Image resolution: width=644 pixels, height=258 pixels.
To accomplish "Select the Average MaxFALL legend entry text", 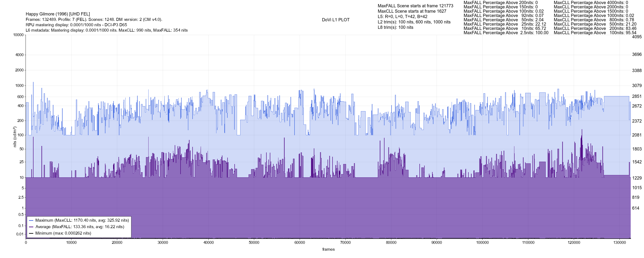I will pos(80,227).
